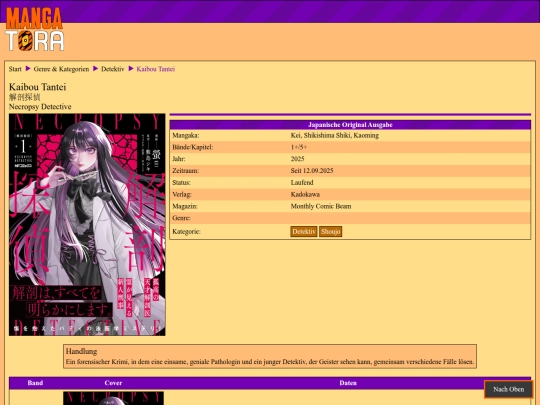The image size is (540, 405).
Task: Select the Kaibou Tantei page title
Action: coord(38,87)
